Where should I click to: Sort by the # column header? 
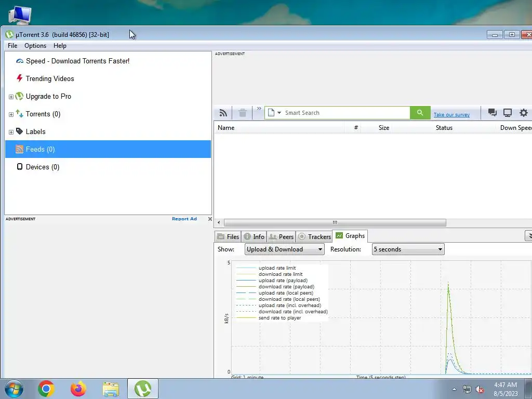coord(353,128)
